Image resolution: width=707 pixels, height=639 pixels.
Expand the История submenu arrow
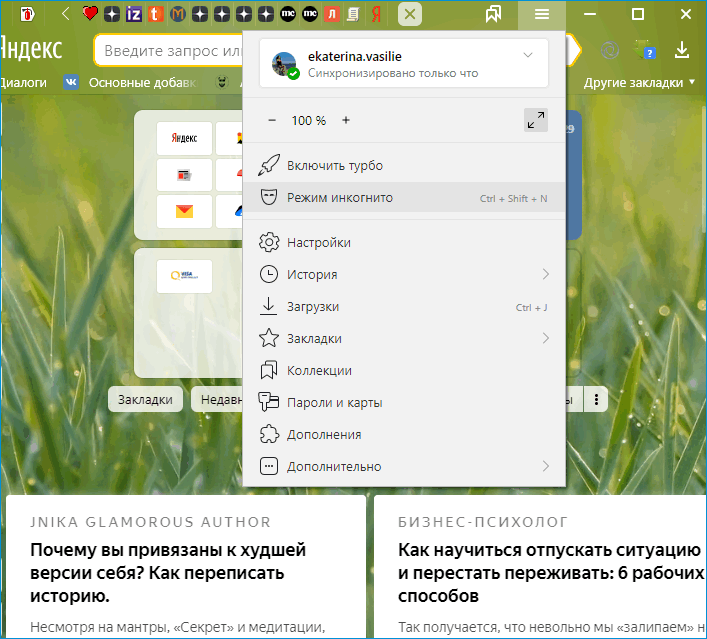pos(546,274)
